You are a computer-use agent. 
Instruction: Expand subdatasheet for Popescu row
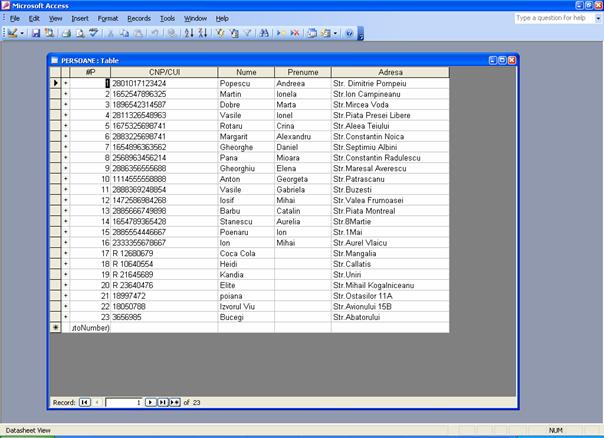[x=67, y=83]
